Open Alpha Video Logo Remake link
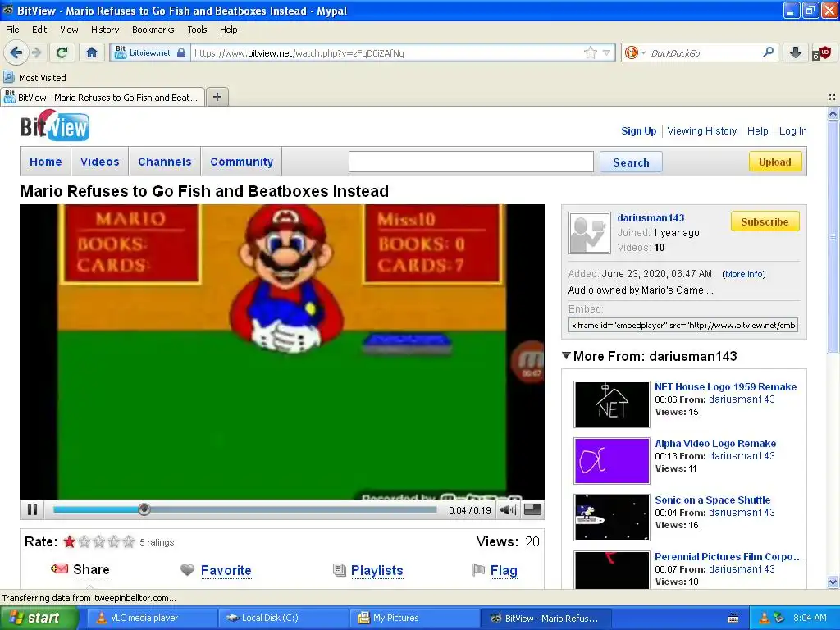 click(715, 443)
